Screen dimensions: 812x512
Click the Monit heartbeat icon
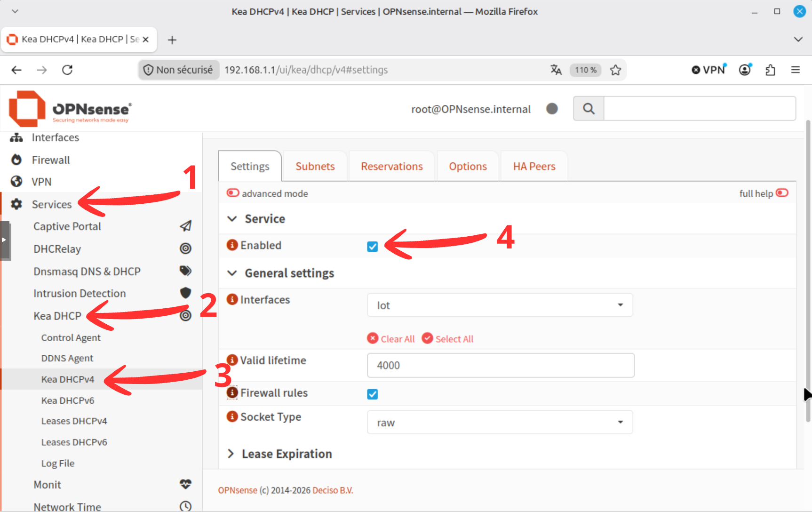[x=186, y=484]
